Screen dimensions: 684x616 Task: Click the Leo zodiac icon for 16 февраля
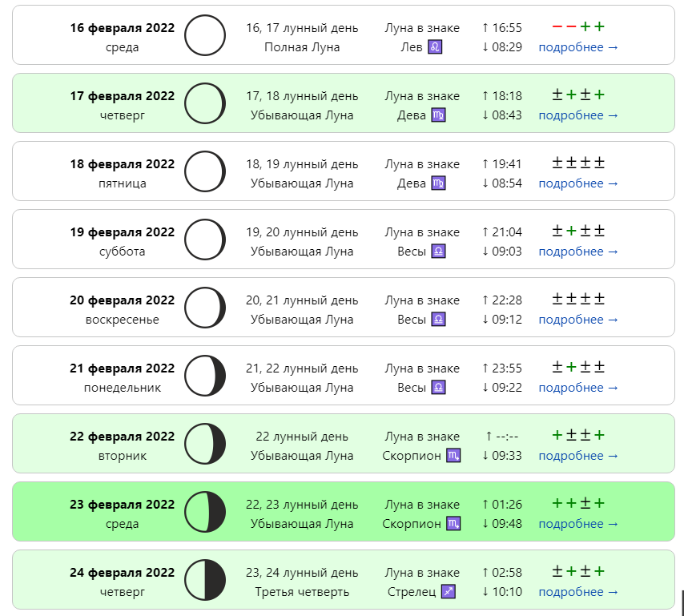[435, 46]
